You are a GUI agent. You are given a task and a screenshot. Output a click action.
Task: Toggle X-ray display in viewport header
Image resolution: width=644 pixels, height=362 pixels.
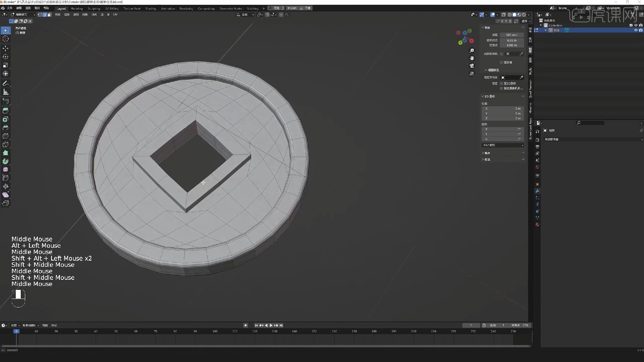coord(503,15)
